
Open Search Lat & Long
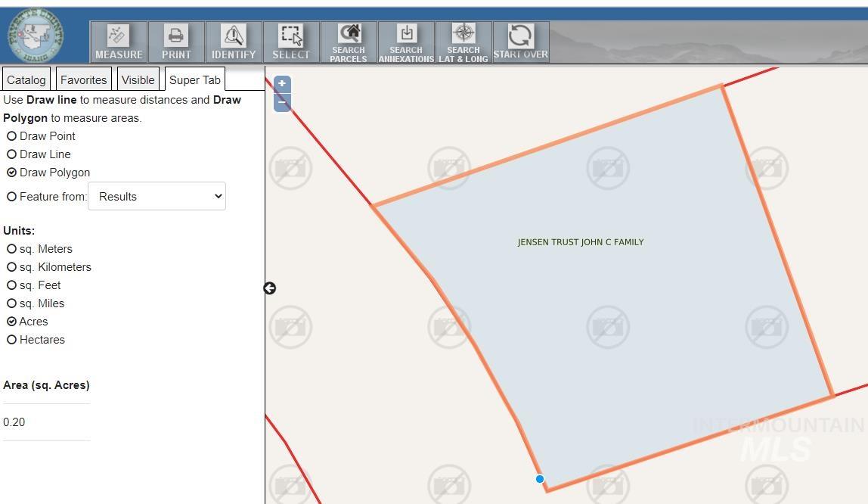click(x=463, y=42)
